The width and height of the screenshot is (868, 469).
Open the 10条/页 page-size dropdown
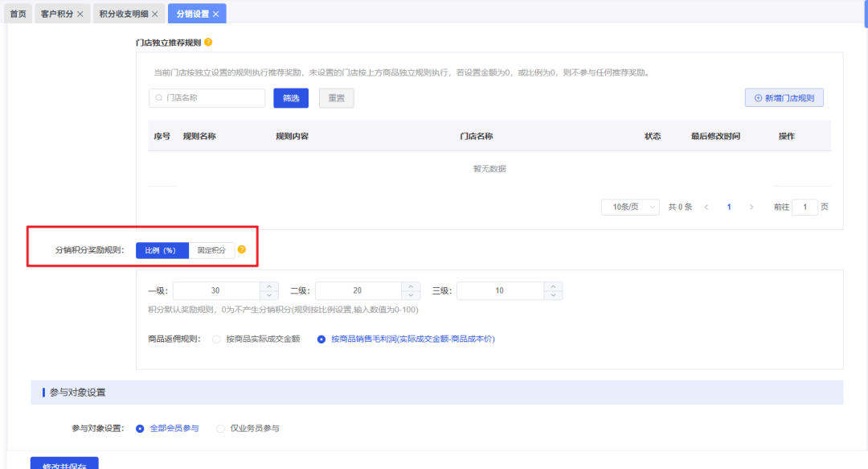[630, 207]
